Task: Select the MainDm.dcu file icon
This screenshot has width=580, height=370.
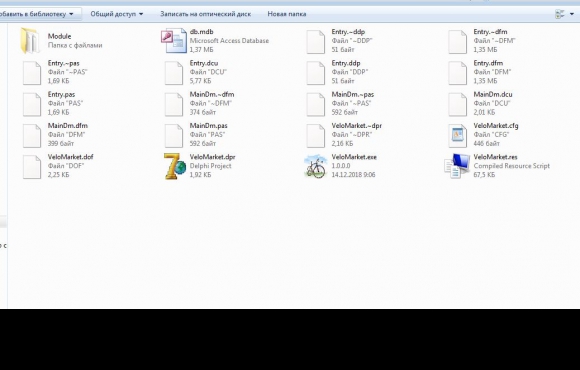Action: (x=458, y=104)
